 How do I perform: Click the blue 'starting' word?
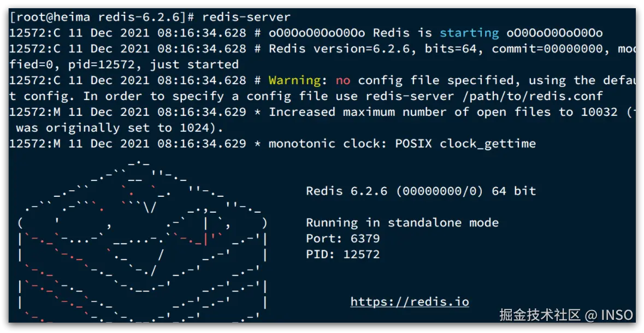[x=469, y=33]
